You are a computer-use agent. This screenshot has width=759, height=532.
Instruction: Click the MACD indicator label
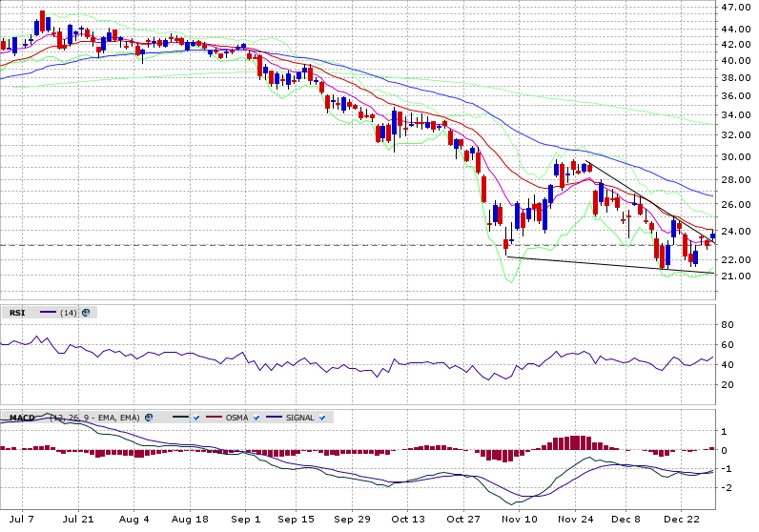[22, 418]
